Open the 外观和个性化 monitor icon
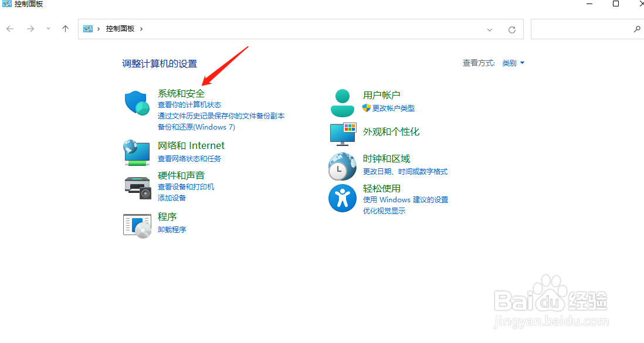Viewport: 644px width, 343px height. coord(343,134)
